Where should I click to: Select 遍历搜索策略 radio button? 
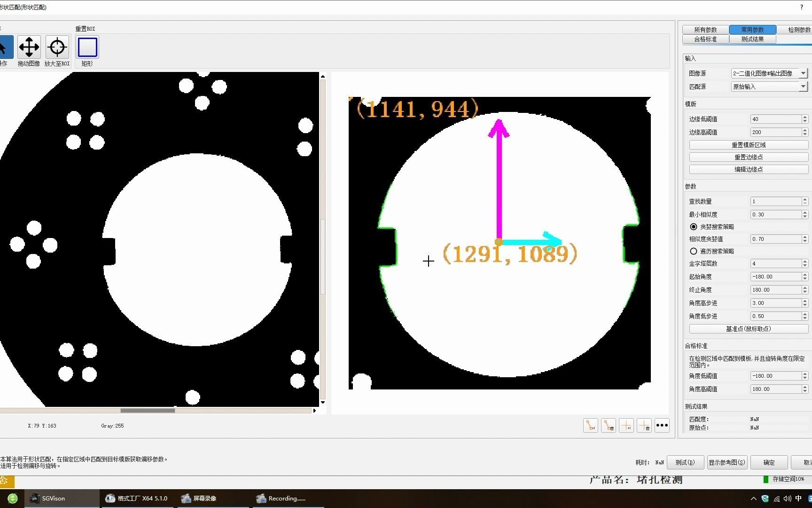[x=694, y=251]
